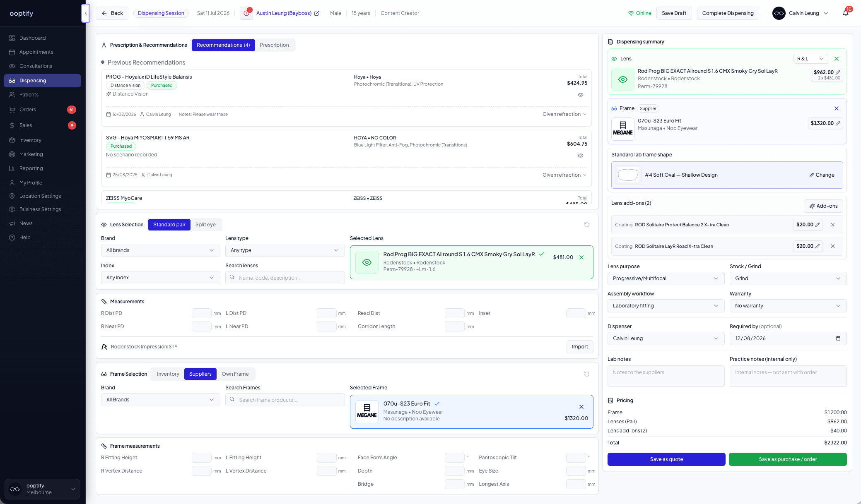Screen dimensions: 861x504
Task: Open the Lens type dropdown
Action: tap(285, 250)
